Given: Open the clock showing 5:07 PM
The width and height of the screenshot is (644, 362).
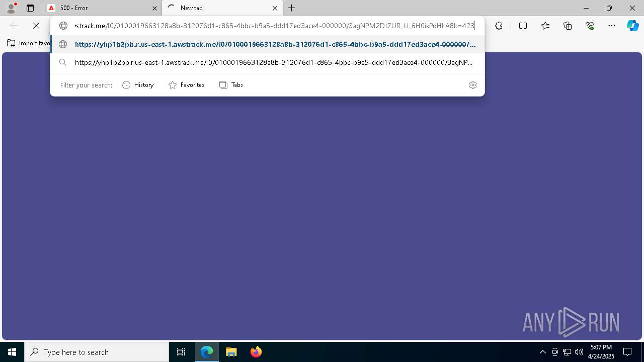Looking at the screenshot, I should [x=601, y=352].
